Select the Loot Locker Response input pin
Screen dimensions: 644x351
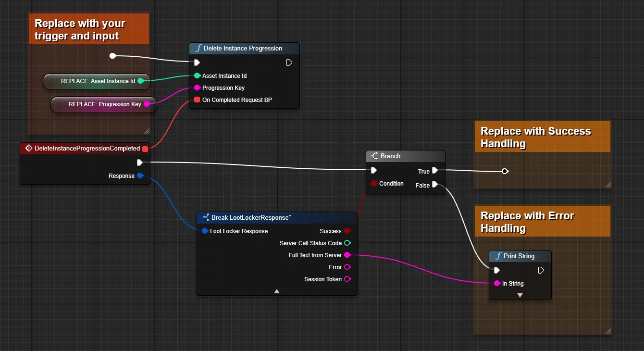pos(205,231)
